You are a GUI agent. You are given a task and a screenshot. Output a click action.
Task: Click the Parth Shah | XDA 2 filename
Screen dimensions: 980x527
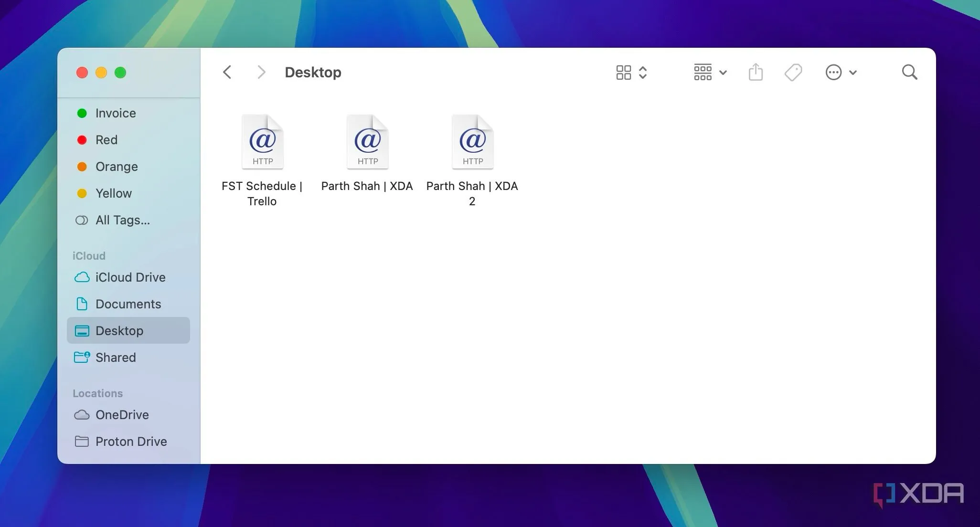[x=472, y=193]
